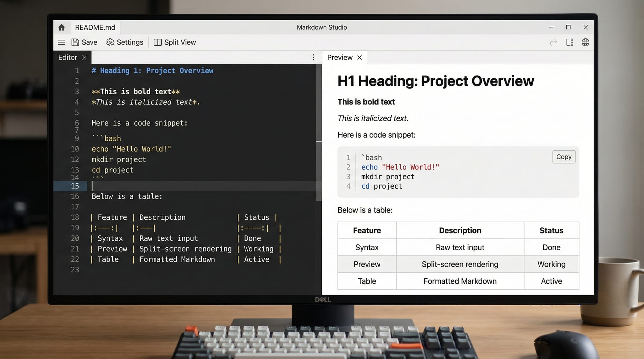Open the globe language icon

click(585, 42)
